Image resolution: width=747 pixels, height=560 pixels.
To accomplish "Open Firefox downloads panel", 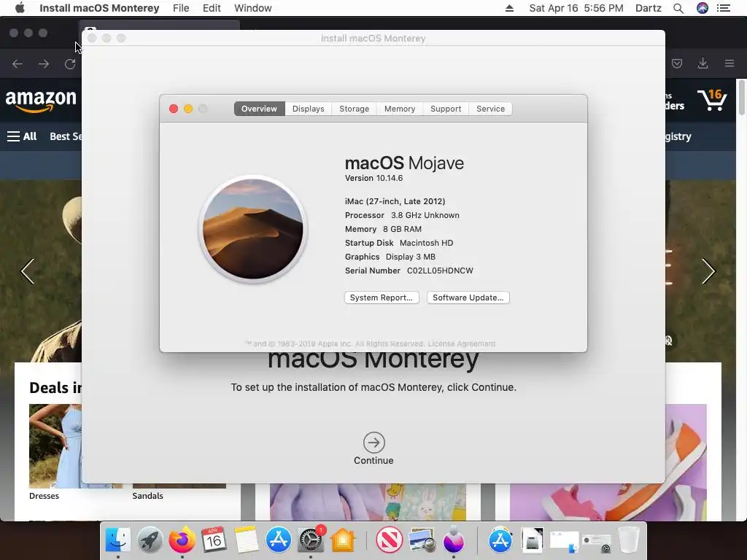I will pos(703,63).
